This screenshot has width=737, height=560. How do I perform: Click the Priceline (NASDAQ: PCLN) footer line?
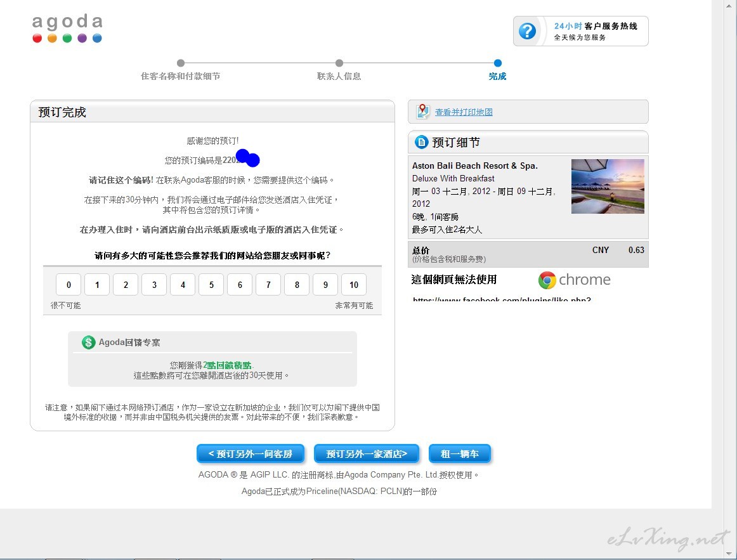click(339, 492)
